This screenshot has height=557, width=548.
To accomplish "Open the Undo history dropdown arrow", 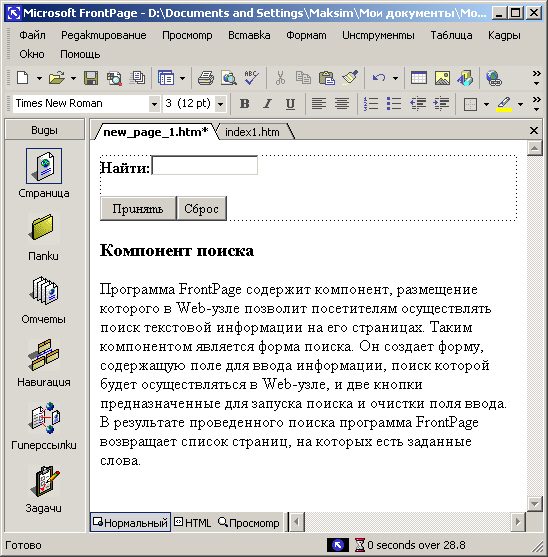I will pyautogui.click(x=395, y=78).
